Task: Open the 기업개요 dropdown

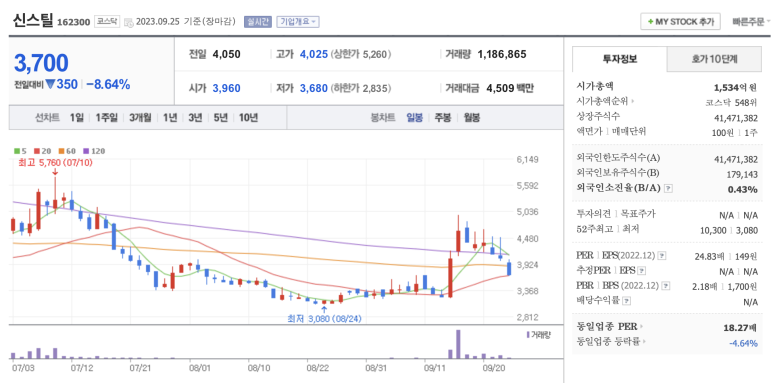Action: 298,22
